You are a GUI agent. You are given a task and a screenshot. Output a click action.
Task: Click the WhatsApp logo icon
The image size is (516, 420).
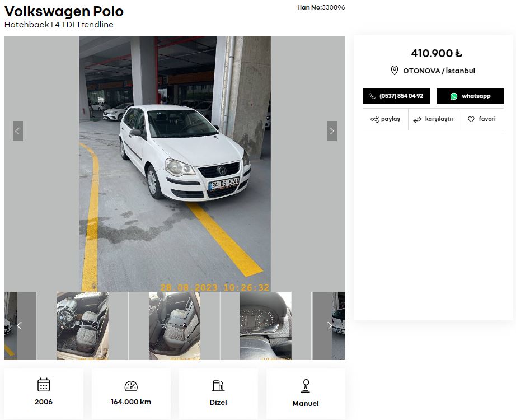pos(454,96)
